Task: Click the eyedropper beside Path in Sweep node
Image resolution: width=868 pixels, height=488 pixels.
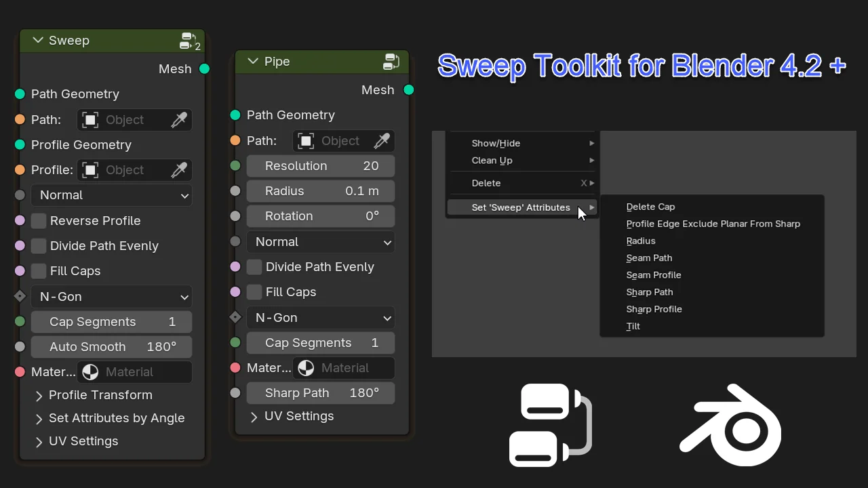Action: [x=179, y=120]
